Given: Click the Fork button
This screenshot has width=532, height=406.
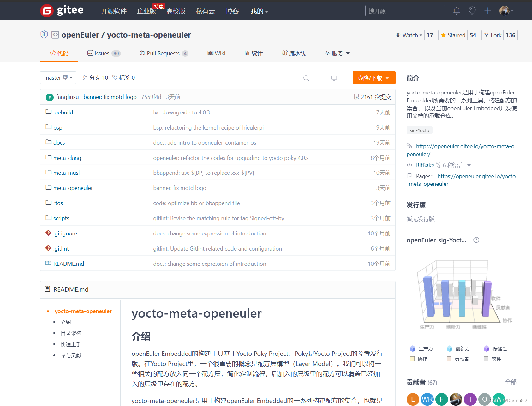Looking at the screenshot, I should (493, 35).
